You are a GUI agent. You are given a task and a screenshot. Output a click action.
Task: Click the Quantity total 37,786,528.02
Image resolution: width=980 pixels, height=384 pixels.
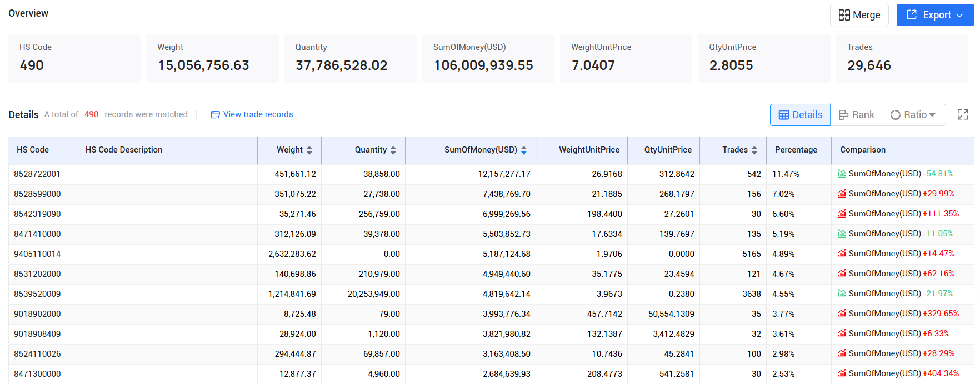[341, 65]
